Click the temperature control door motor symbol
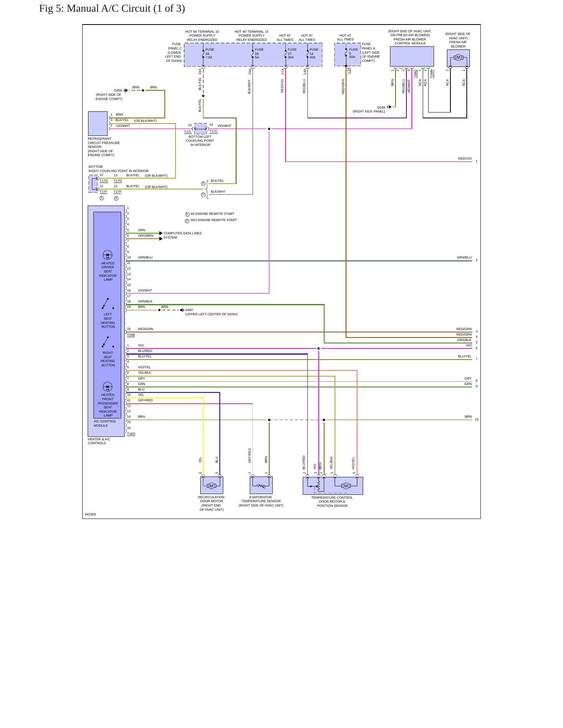563x728 pixels. point(346,486)
